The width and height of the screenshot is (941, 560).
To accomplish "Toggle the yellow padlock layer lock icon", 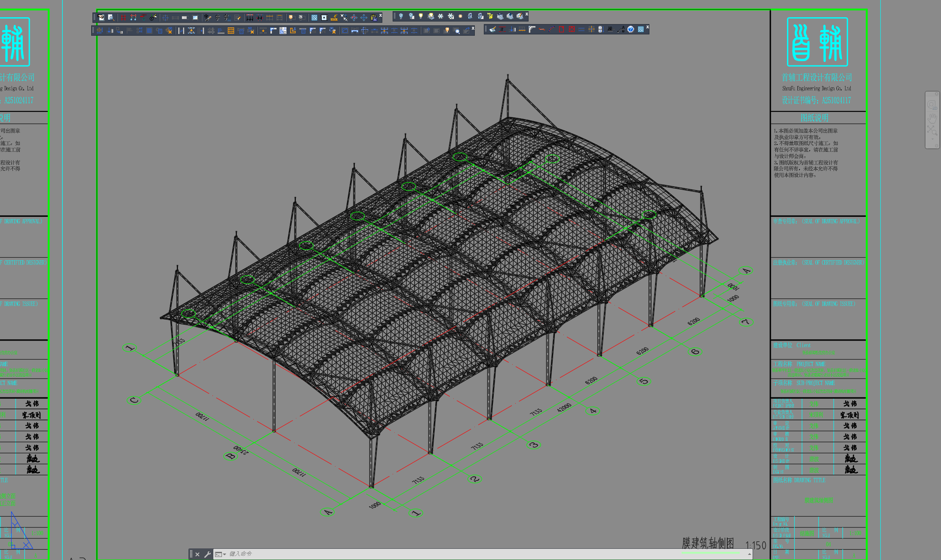I will [x=490, y=16].
